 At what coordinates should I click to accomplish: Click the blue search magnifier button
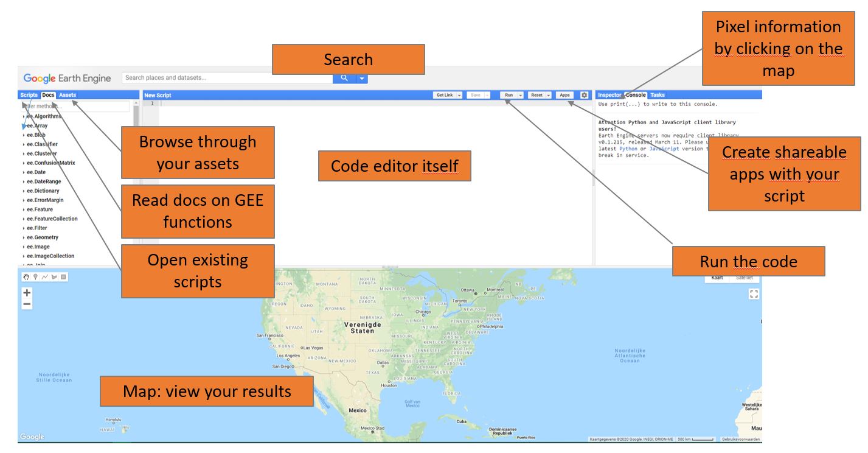[x=344, y=78]
